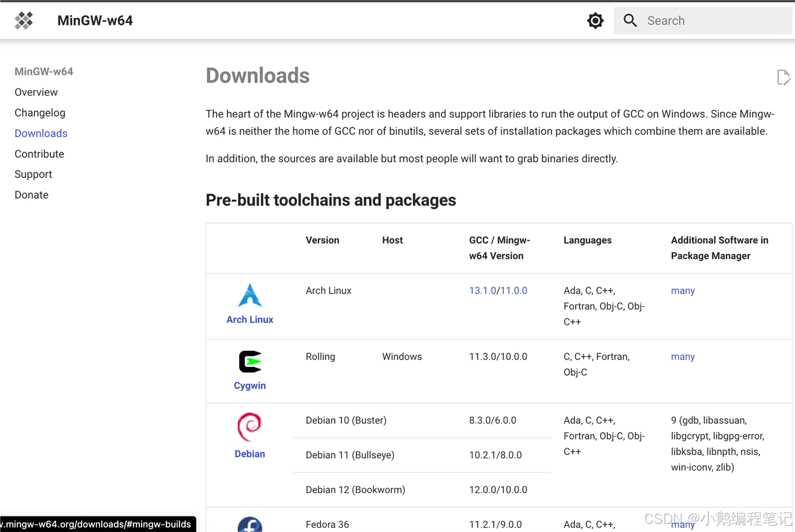This screenshot has height=532, width=795.
Task: Click the Downloads page heading
Action: pyautogui.click(x=258, y=76)
